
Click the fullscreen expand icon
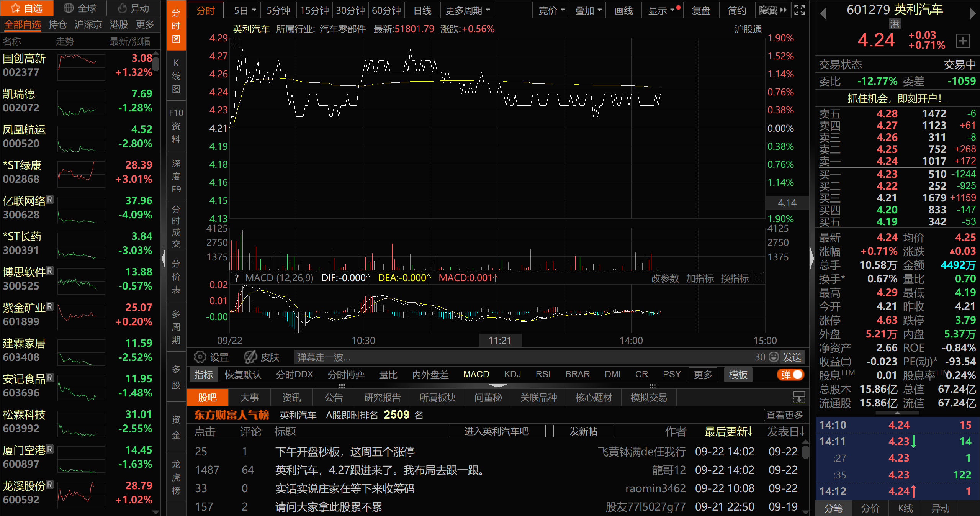pos(800,10)
